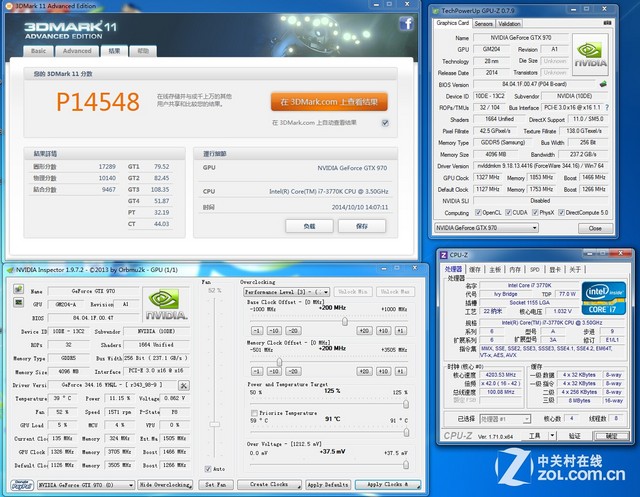Click the 工具 button in CPU-Z

(x=535, y=436)
